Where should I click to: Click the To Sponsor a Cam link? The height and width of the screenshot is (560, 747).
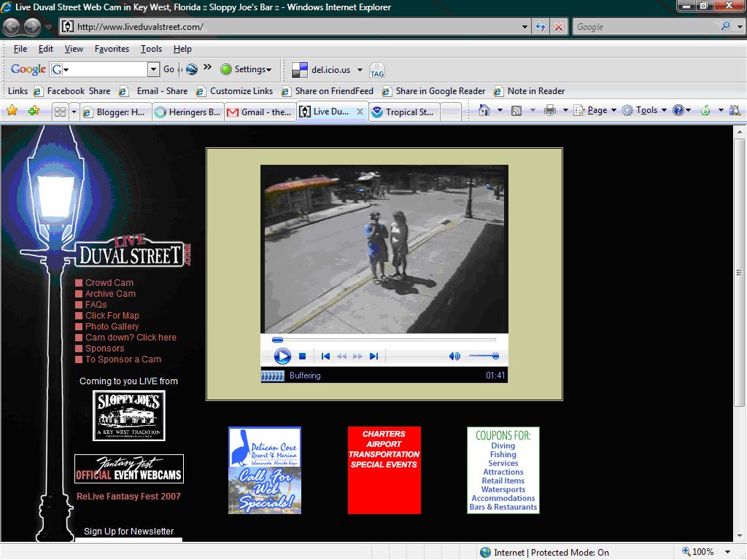123,359
